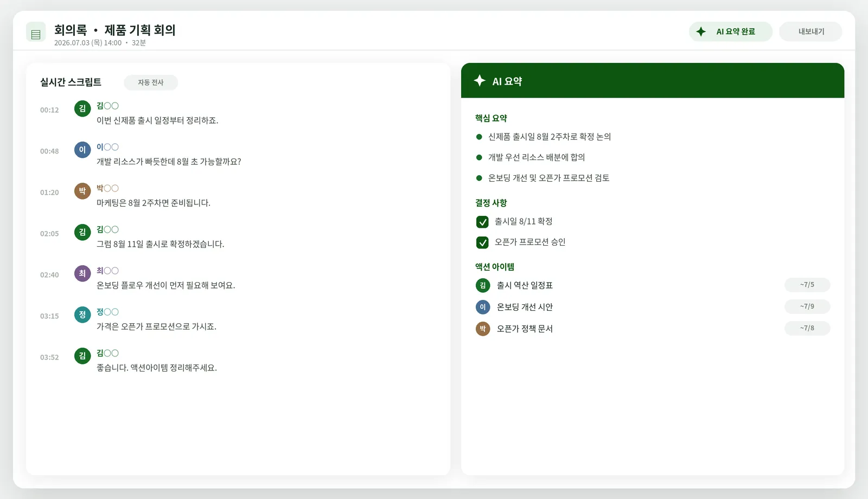The width and height of the screenshot is (868, 499).
Task: Click 박 avatar beside 오픈가 정책 문서
Action: pyautogui.click(x=483, y=329)
